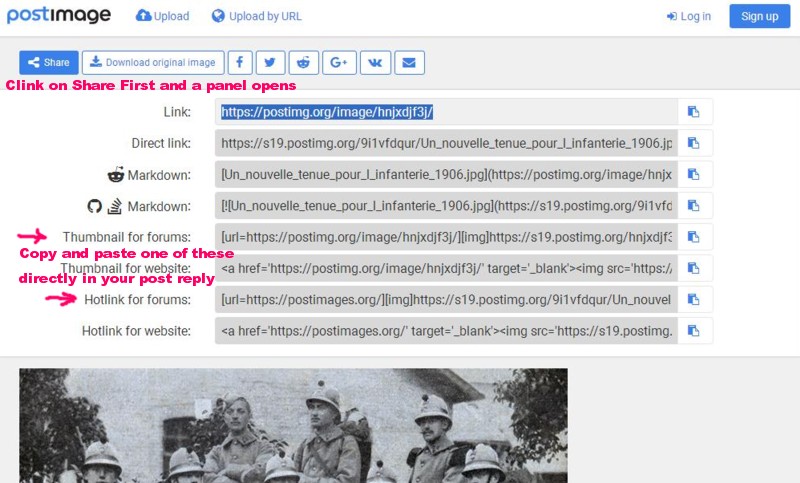Copy the GitHub Markdown code

pos(694,206)
